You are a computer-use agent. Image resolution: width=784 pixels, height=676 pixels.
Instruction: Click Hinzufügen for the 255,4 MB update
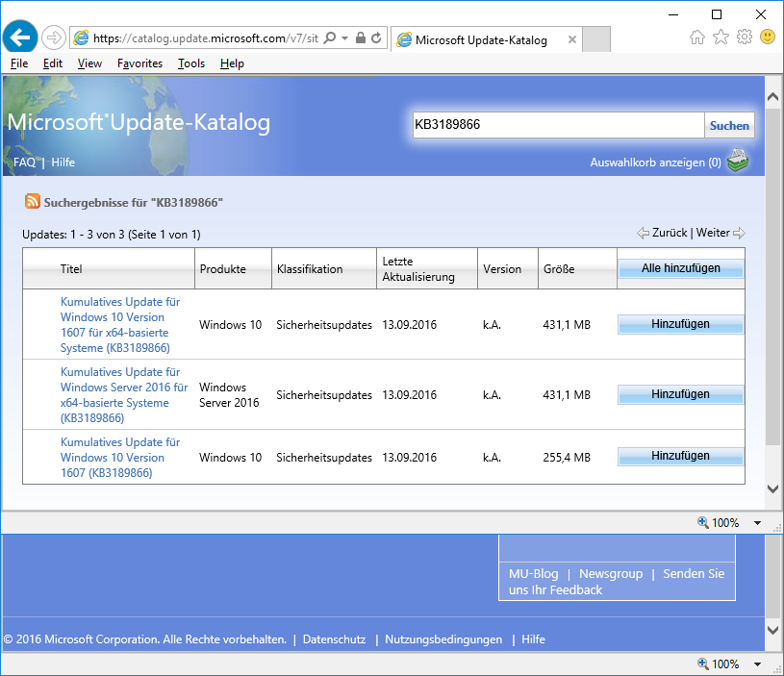(680, 456)
